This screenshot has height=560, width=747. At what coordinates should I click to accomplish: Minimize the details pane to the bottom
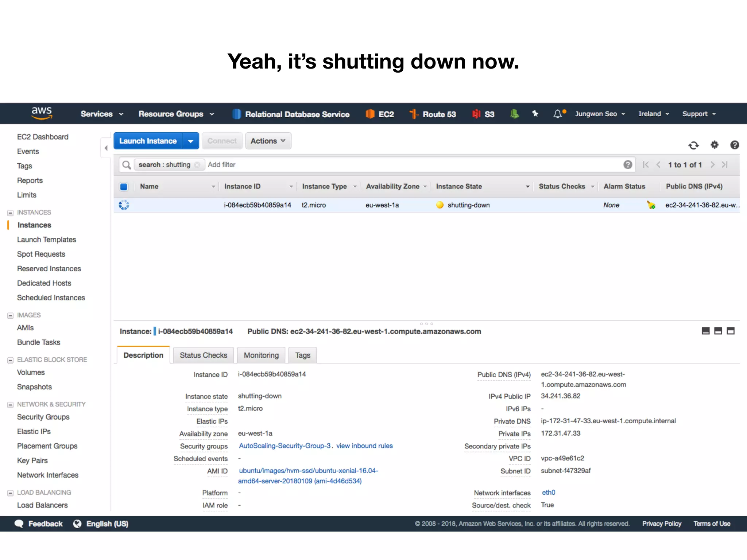[706, 331]
